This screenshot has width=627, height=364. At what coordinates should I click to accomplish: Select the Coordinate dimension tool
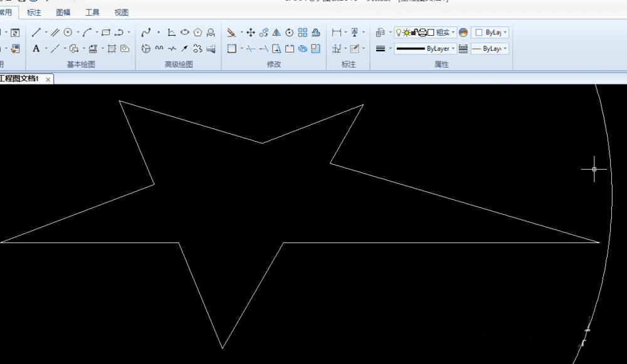point(337,49)
